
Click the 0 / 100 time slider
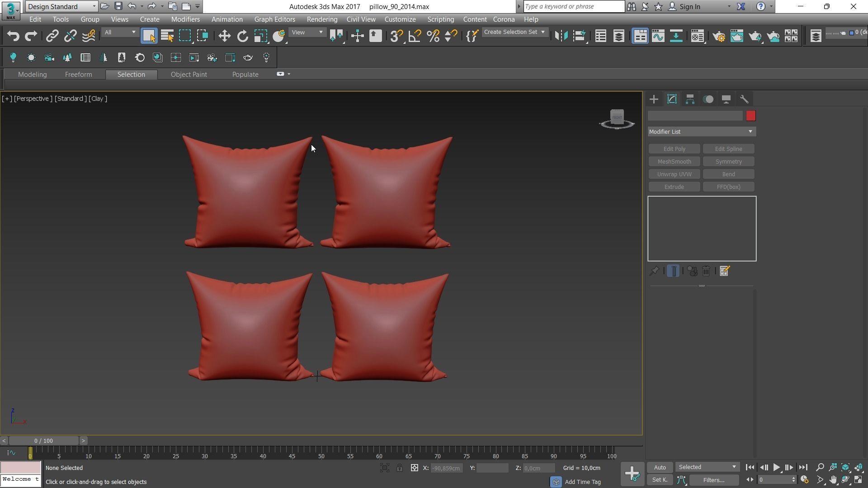[43, 441]
